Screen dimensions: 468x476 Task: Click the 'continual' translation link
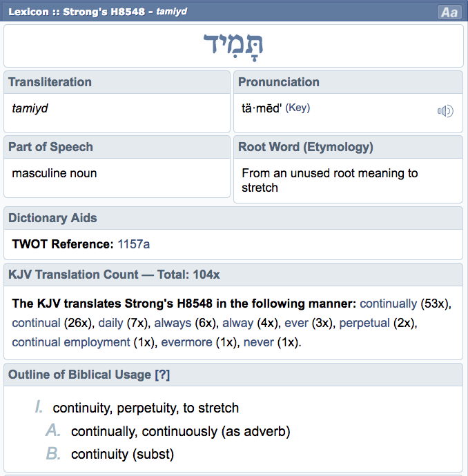36,323
